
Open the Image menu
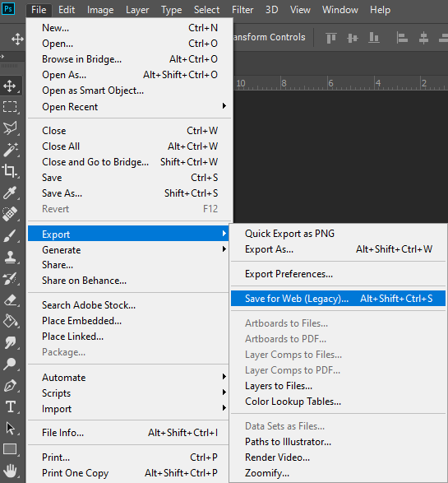click(x=100, y=10)
